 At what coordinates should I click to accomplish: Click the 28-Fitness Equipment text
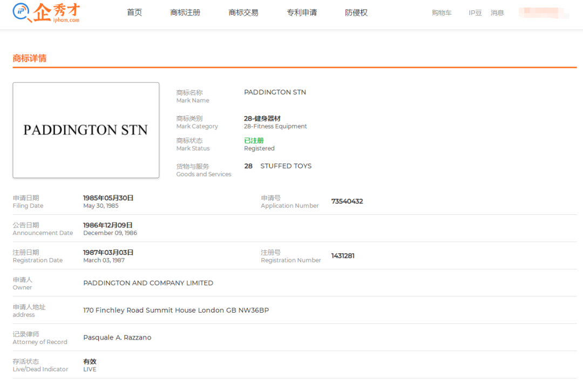[275, 126]
